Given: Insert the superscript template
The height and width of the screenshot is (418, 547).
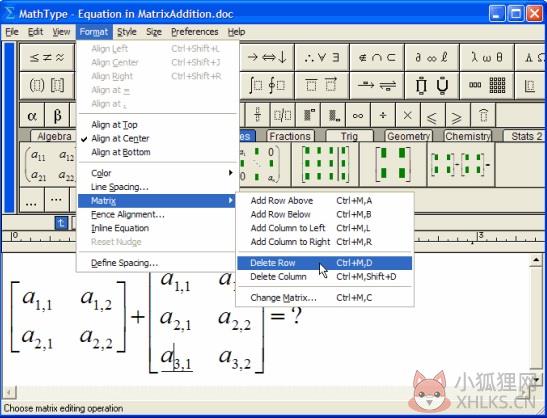Looking at the screenshot, I should click(x=308, y=115).
